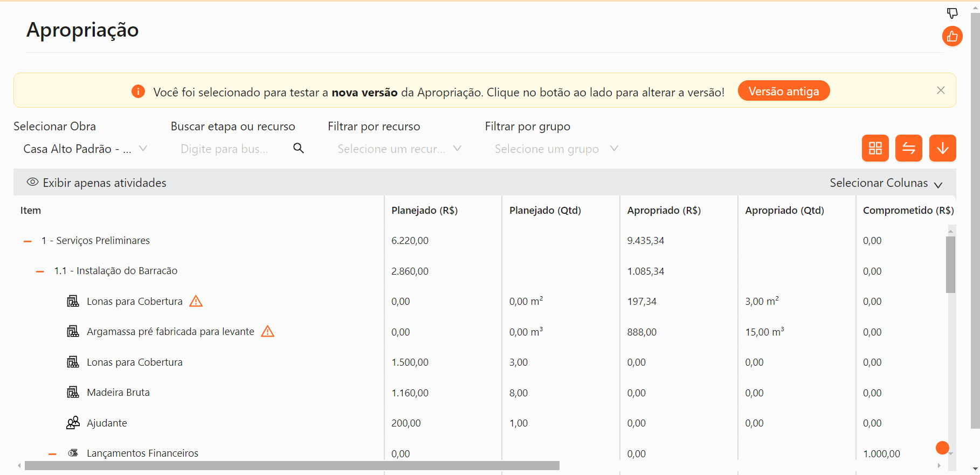Dismiss the new version notification banner
Screen dimensions: 980x475
pyautogui.click(x=941, y=90)
